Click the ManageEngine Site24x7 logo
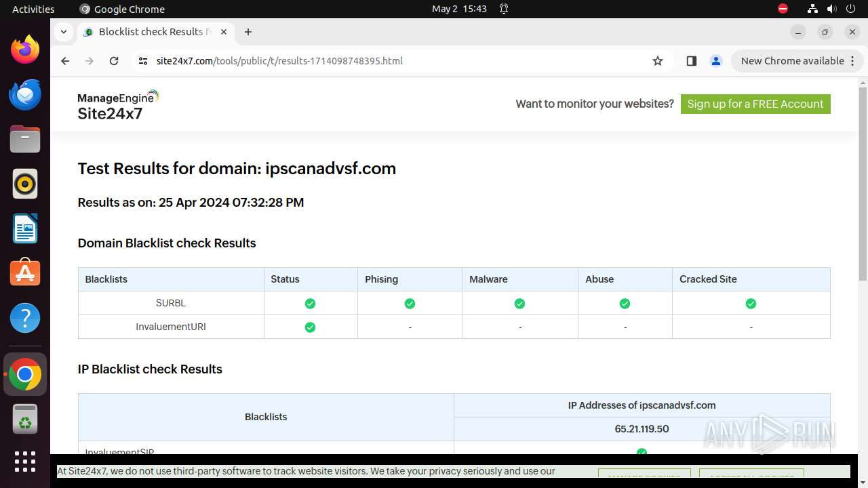 pyautogui.click(x=118, y=105)
